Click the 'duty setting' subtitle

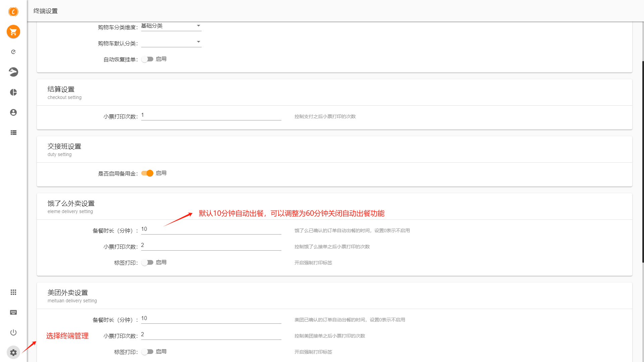(x=59, y=155)
